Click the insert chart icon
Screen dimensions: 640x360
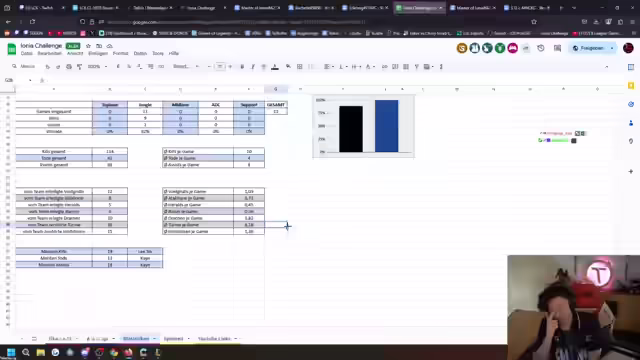click(x=406, y=67)
